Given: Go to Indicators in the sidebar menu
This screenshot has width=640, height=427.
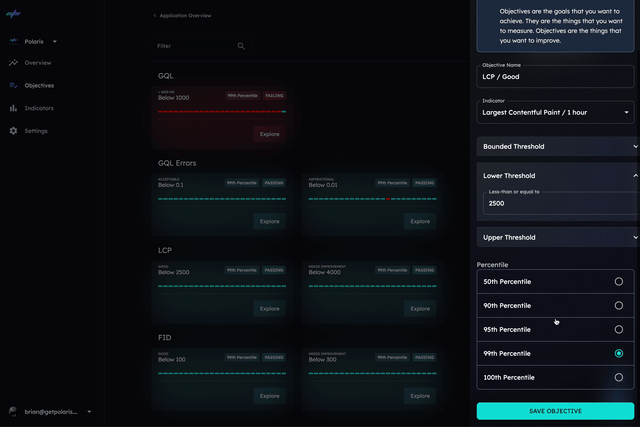Looking at the screenshot, I should tap(39, 108).
